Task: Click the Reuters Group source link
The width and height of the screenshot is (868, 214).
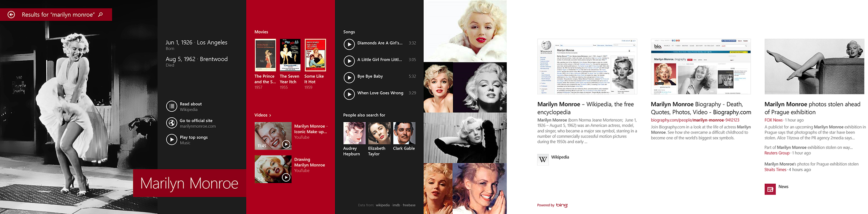Action: [x=777, y=153]
